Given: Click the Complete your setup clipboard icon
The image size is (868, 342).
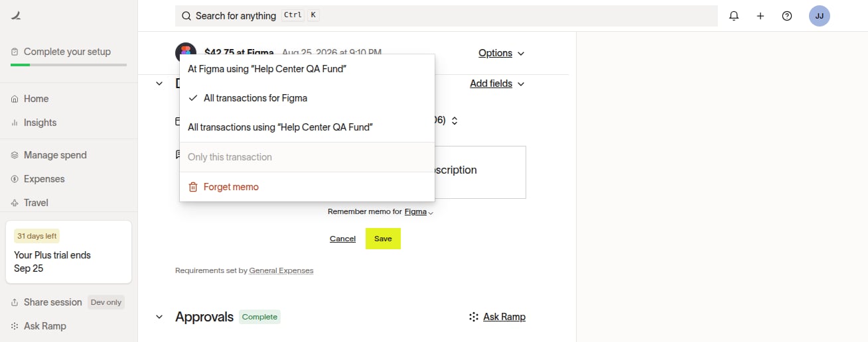Looking at the screenshot, I should [15, 52].
